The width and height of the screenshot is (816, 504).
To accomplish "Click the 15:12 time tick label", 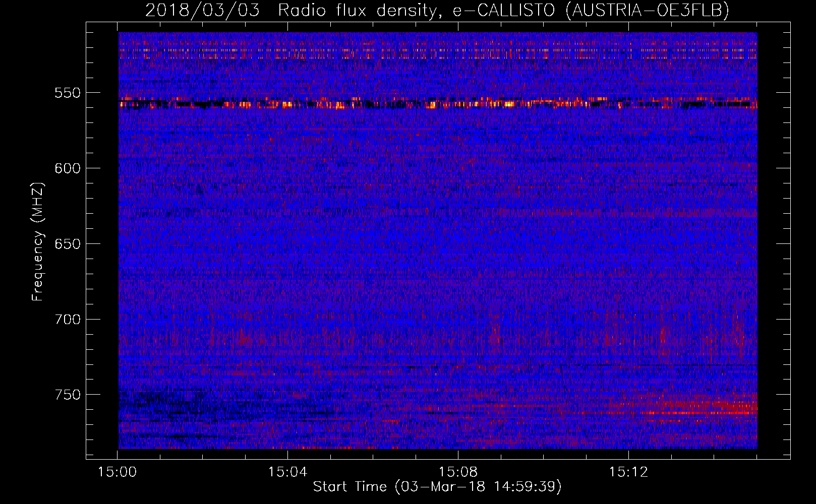I will [x=628, y=472].
